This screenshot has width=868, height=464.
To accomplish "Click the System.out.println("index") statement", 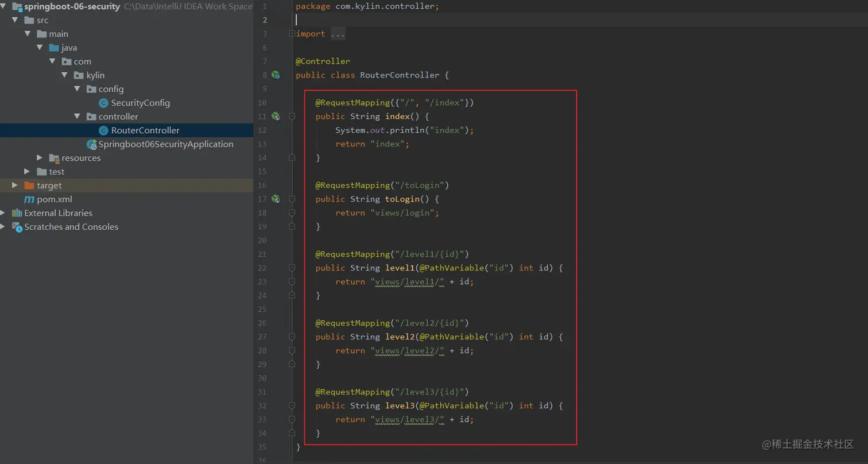I will (405, 130).
